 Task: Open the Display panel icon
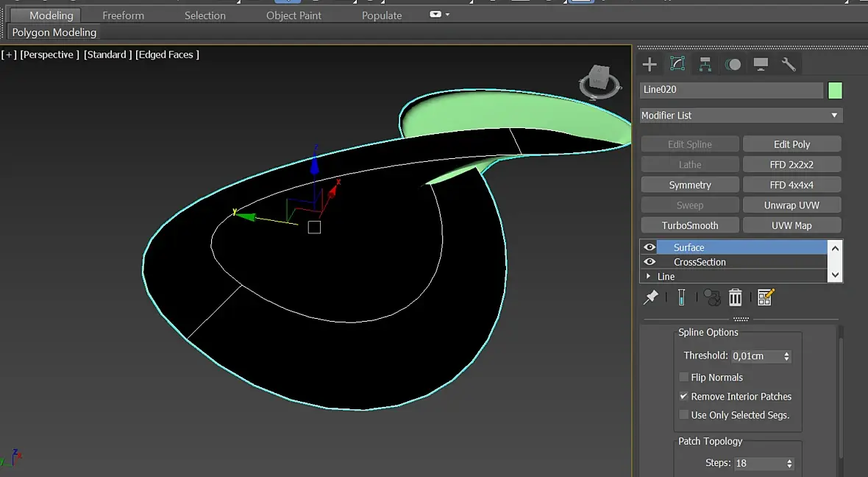point(761,65)
